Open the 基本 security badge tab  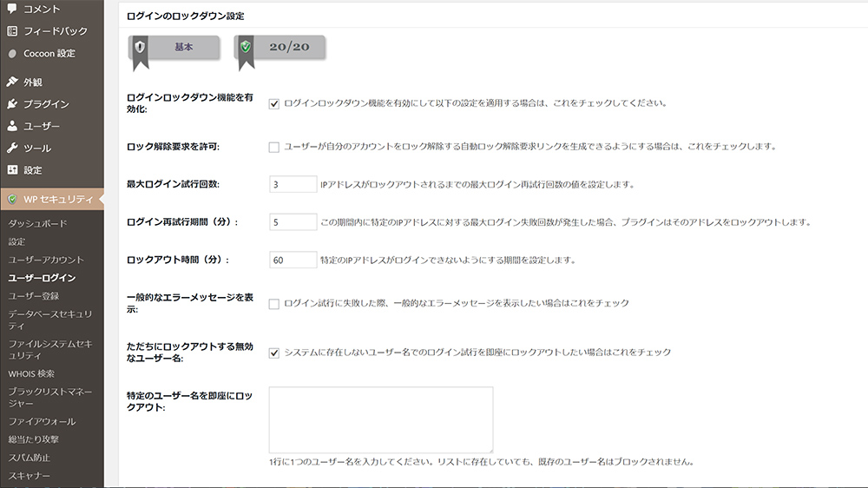point(174,48)
